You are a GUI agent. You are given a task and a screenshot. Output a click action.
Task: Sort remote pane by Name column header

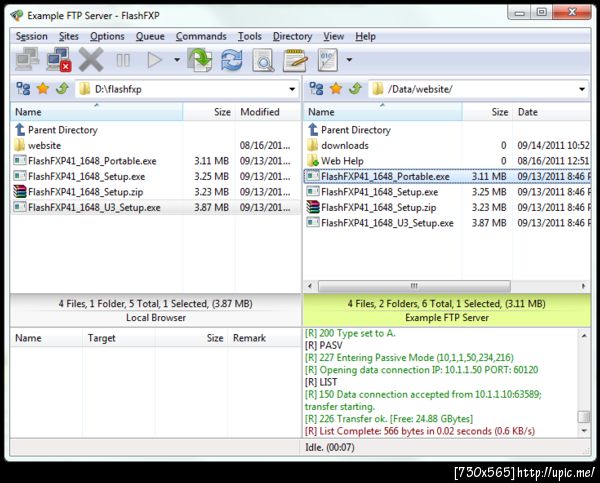pos(383,112)
